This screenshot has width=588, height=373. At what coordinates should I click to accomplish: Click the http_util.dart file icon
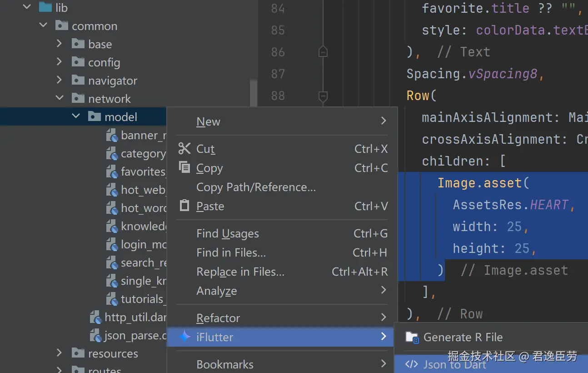pyautogui.click(x=95, y=317)
